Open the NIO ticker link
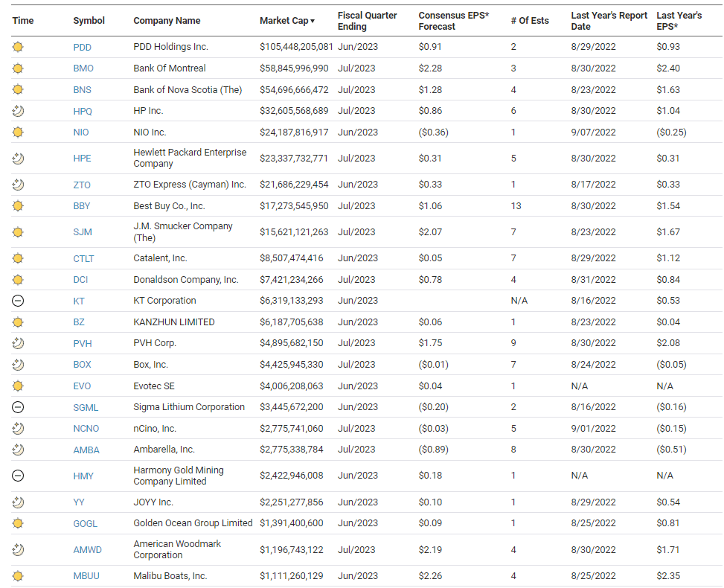The image size is (724, 588). 82,132
